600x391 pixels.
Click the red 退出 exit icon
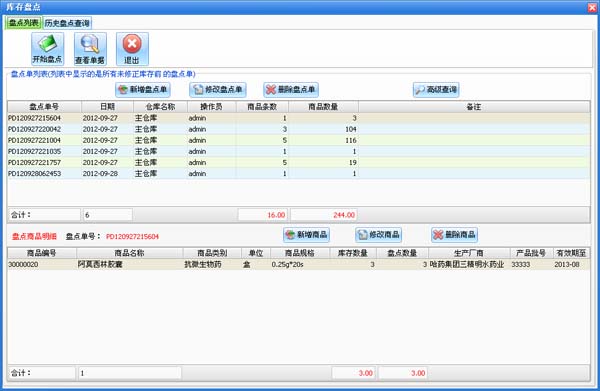tap(132, 49)
